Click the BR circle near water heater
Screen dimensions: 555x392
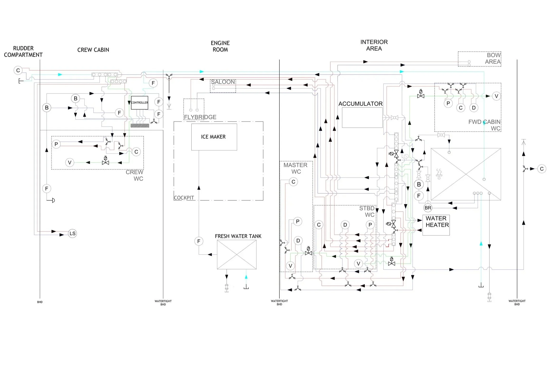428,208
